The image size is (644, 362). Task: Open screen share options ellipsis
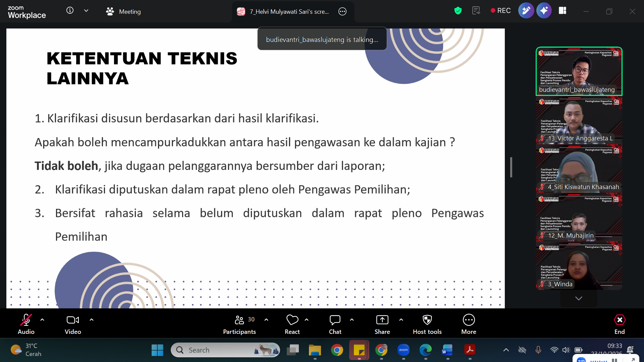click(x=342, y=11)
